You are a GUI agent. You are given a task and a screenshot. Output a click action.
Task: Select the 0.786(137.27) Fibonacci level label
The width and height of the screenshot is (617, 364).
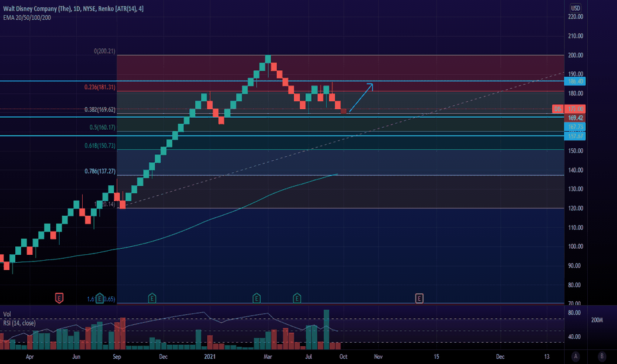click(100, 171)
